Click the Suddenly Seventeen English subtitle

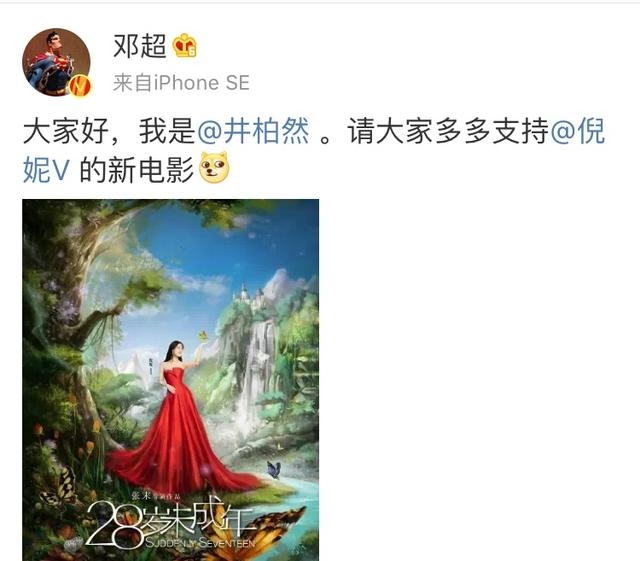tap(200, 543)
